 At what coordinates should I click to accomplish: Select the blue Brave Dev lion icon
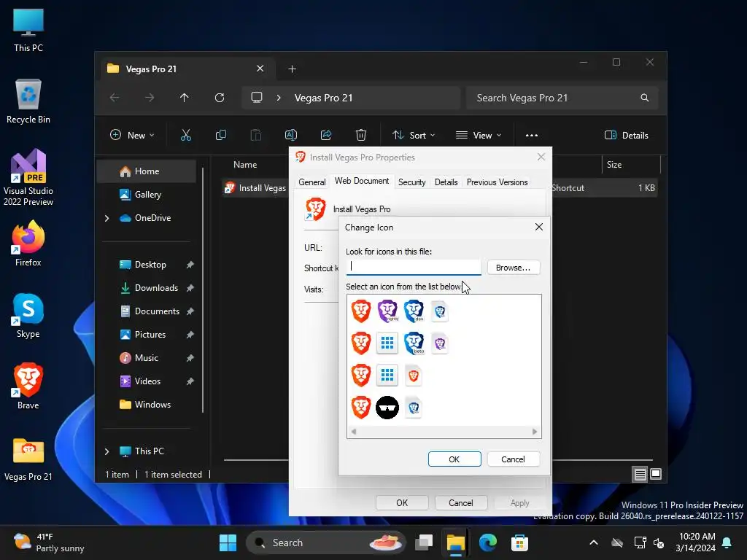point(414,311)
